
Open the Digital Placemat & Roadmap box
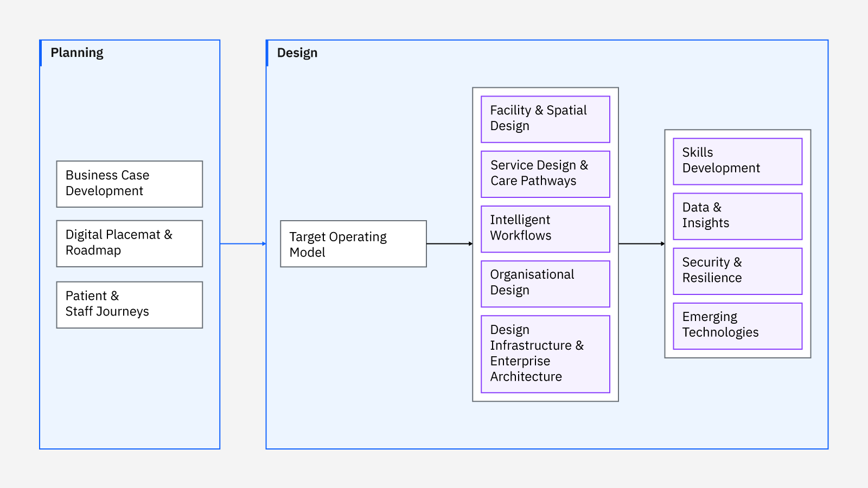coord(130,243)
